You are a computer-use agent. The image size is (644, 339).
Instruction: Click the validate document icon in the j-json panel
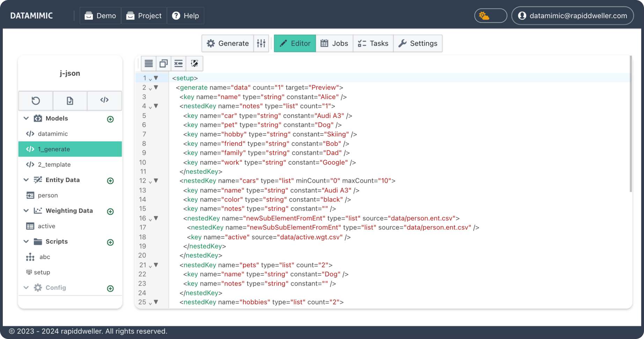(70, 101)
